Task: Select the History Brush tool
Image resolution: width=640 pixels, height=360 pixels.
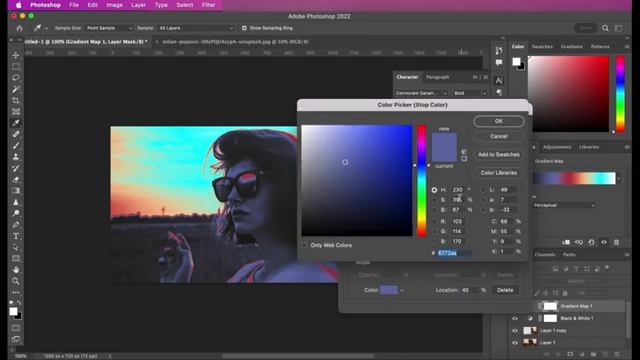Action: 16,168
